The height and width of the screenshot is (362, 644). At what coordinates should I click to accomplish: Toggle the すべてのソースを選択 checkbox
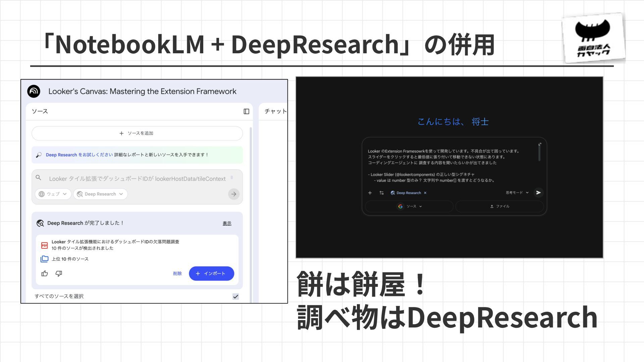[x=235, y=296]
